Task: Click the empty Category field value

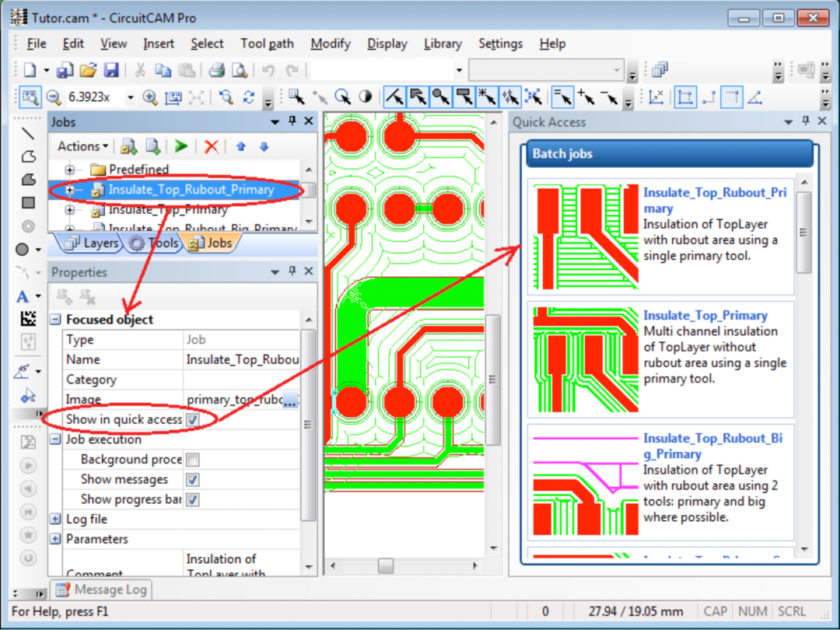Action: point(242,380)
